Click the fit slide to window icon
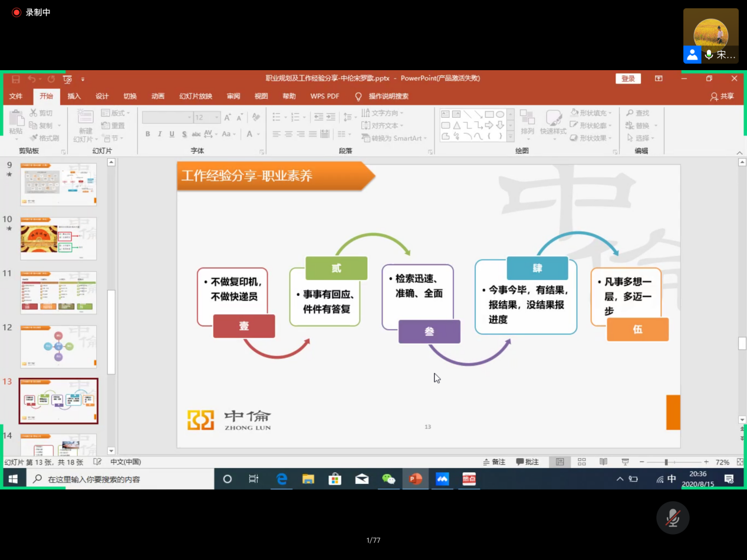The image size is (747, 560). [740, 462]
